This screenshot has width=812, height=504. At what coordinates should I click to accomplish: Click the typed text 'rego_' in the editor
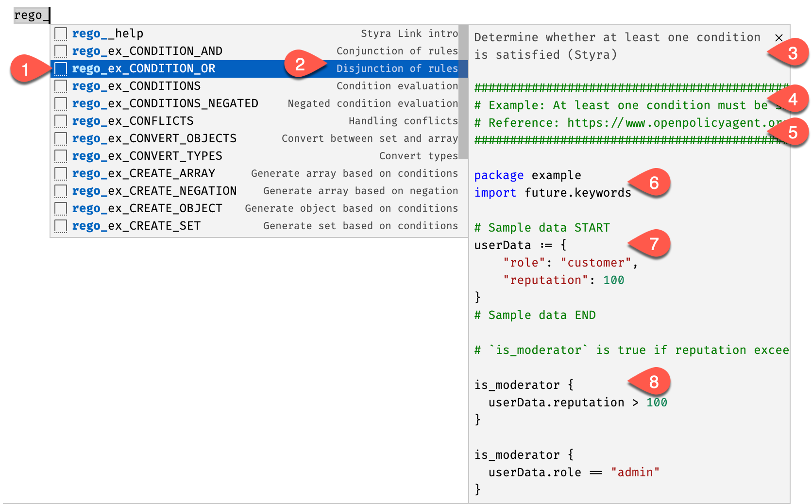point(32,15)
